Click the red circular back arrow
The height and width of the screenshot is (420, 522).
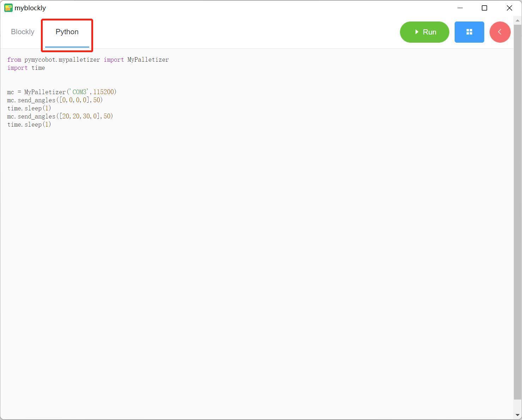pos(500,32)
